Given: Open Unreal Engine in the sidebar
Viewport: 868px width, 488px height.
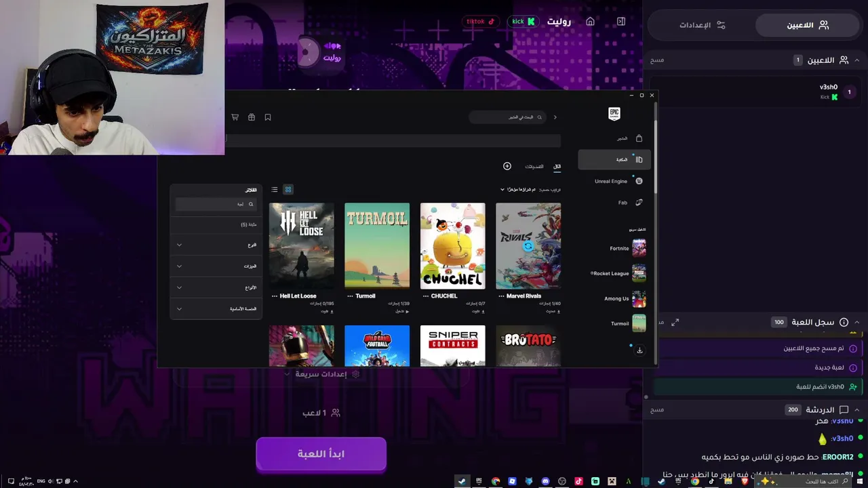Looking at the screenshot, I should 618,181.
